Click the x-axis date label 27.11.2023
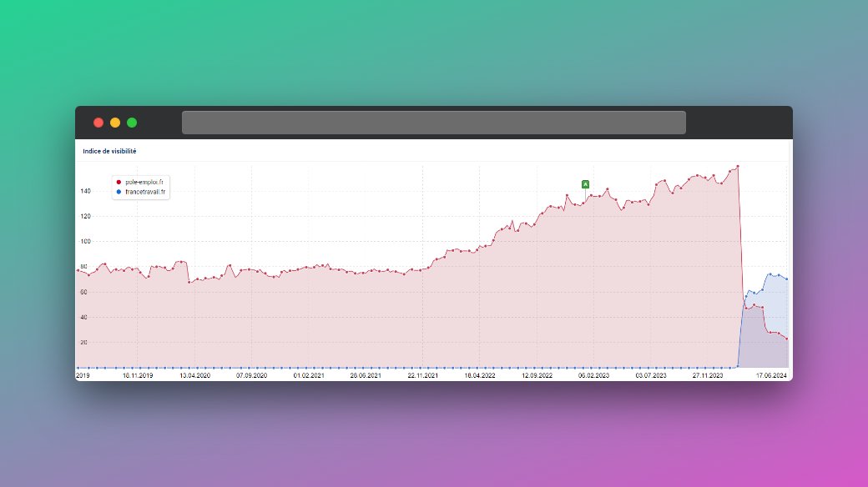The width and height of the screenshot is (868, 487). [708, 375]
